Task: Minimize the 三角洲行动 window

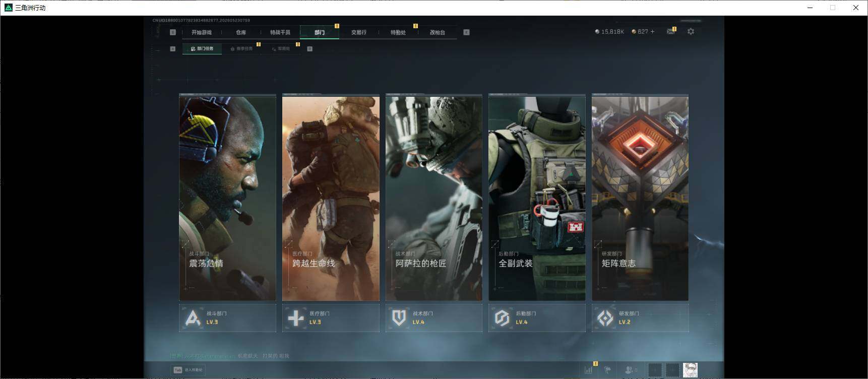Action: [810, 8]
